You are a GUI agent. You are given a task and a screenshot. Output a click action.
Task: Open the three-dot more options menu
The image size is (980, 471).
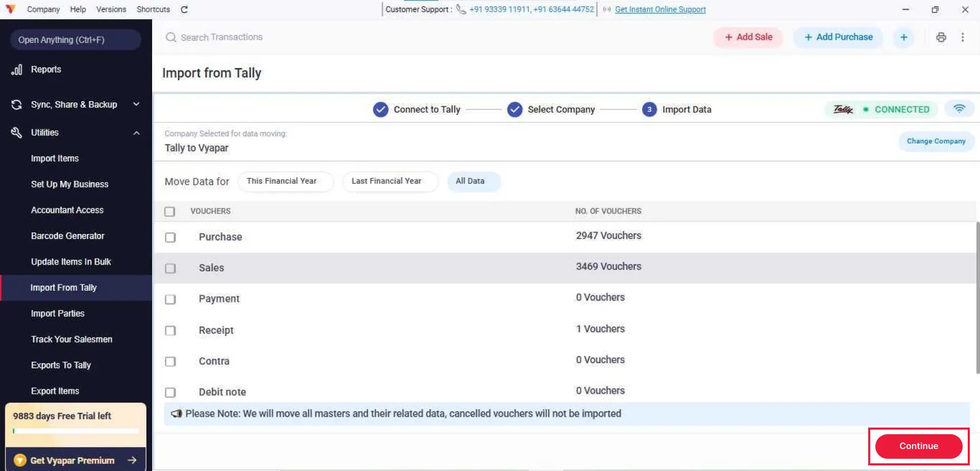point(963,37)
